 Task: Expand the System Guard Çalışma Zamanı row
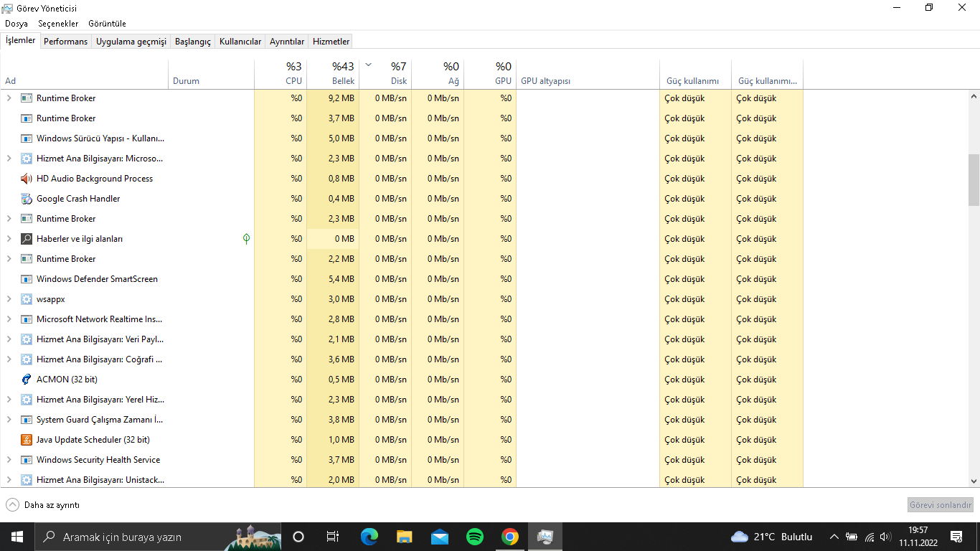(9, 420)
